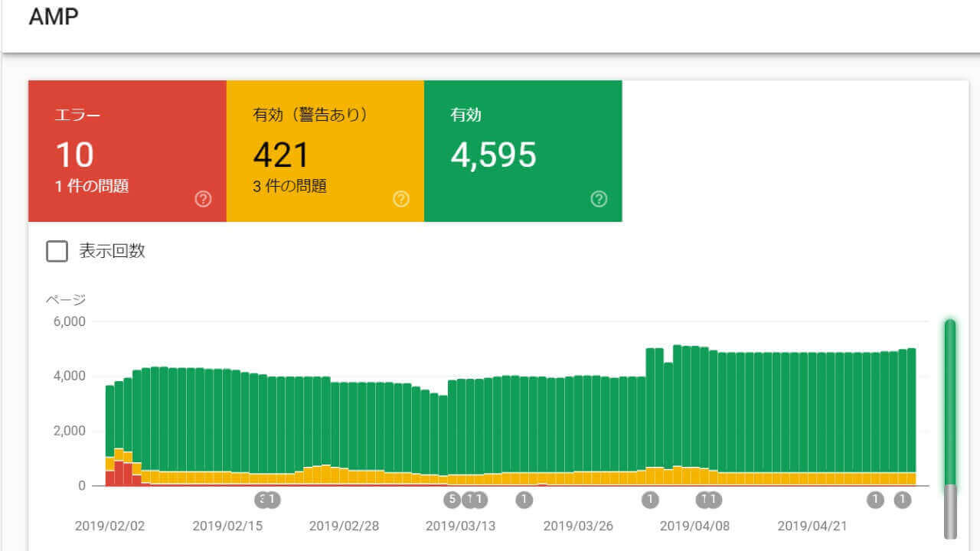Click the AMP page title
This screenshot has width=980, height=551.
pos(54,17)
